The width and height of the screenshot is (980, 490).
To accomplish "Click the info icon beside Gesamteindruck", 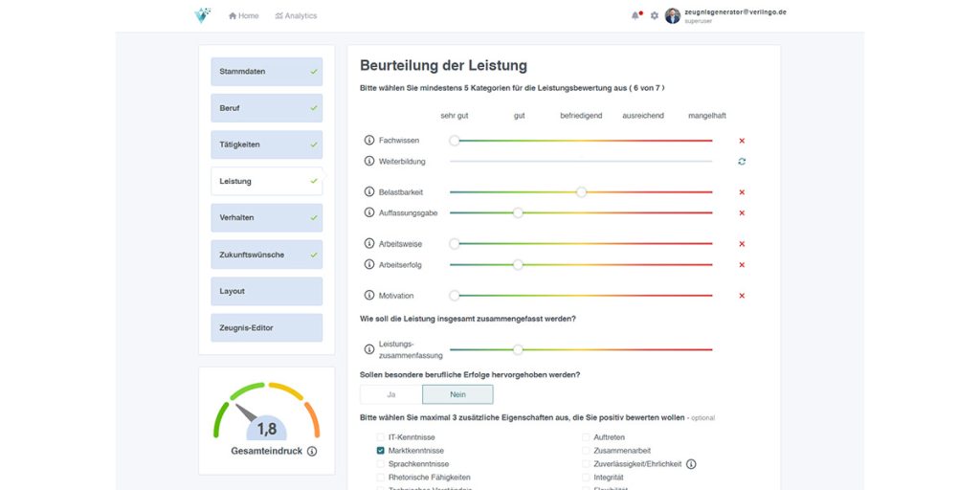I will pyautogui.click(x=312, y=451).
